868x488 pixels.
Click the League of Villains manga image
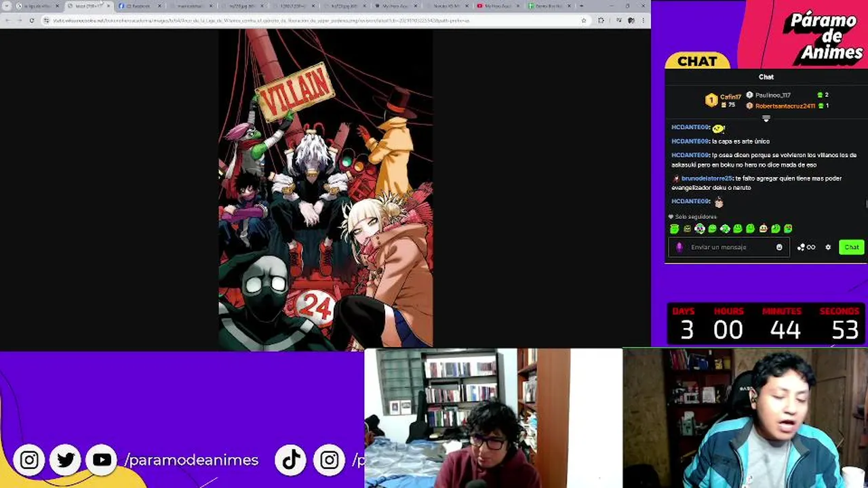click(x=325, y=190)
